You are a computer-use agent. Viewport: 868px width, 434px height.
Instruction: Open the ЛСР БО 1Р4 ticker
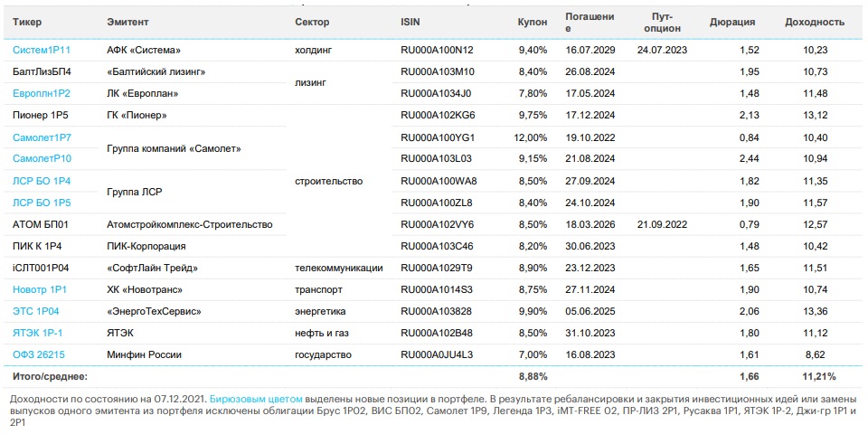pos(42,181)
